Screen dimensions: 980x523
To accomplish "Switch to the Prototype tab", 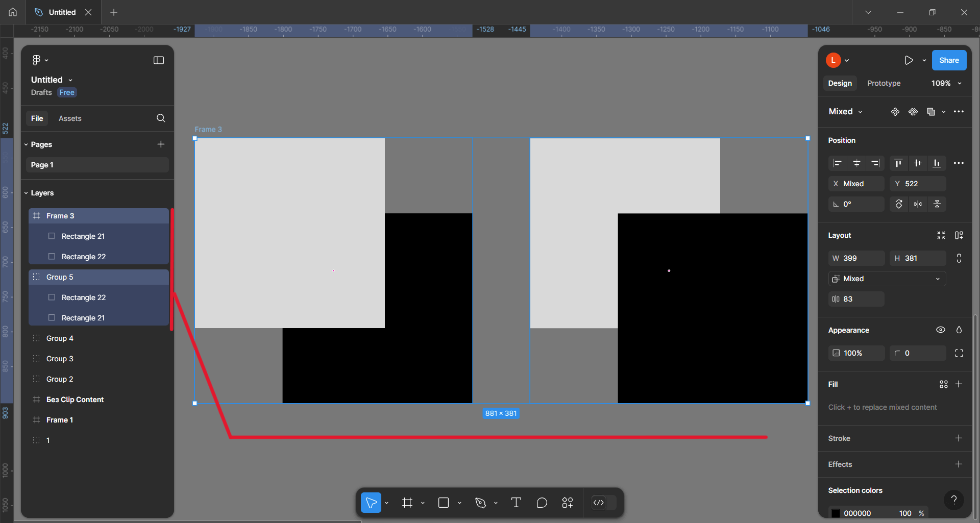I will coord(884,83).
